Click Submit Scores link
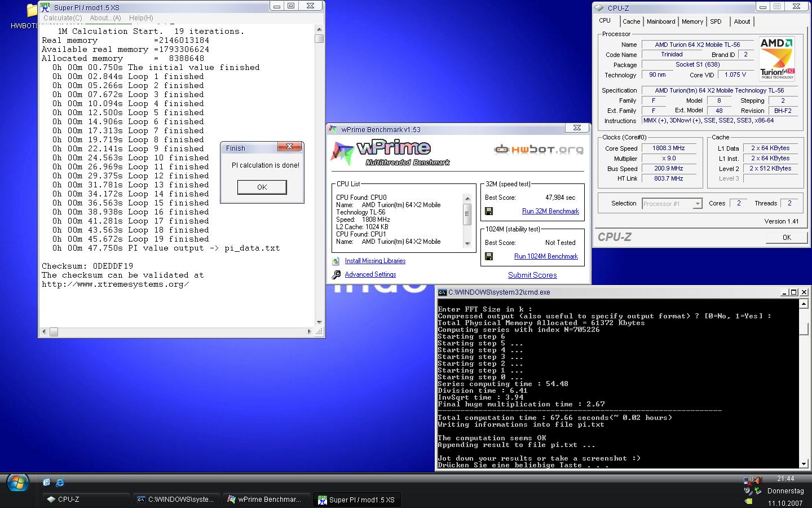Image resolution: width=812 pixels, height=508 pixels. pyautogui.click(x=532, y=275)
